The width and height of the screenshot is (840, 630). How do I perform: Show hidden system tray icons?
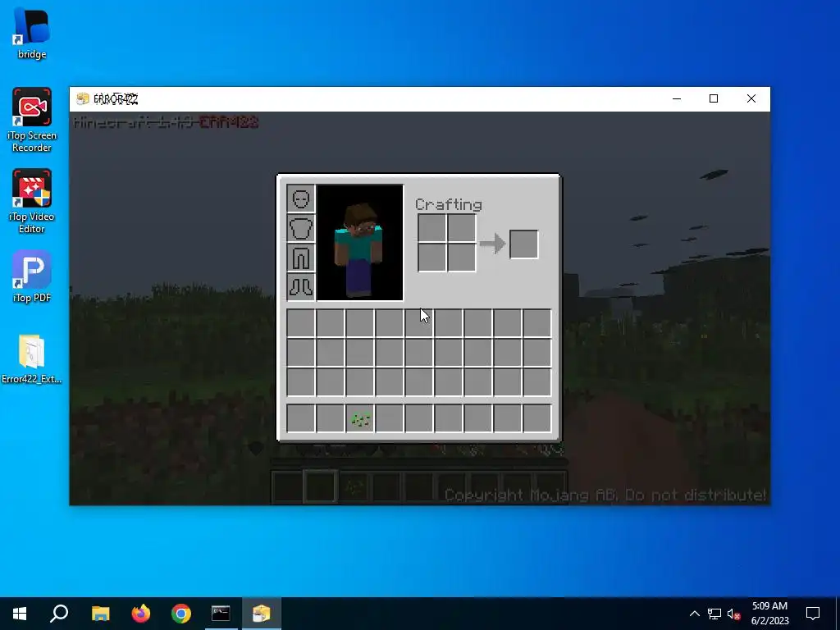pyautogui.click(x=694, y=614)
